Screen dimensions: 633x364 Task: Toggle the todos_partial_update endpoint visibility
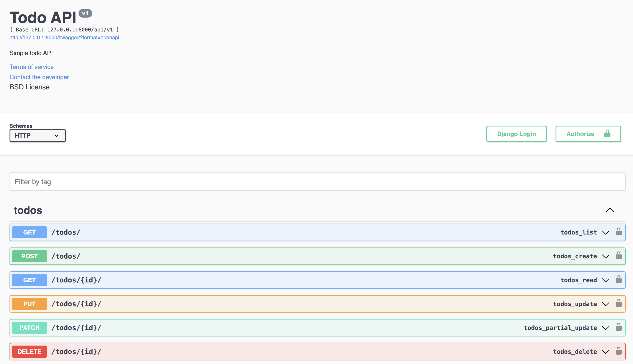click(607, 328)
